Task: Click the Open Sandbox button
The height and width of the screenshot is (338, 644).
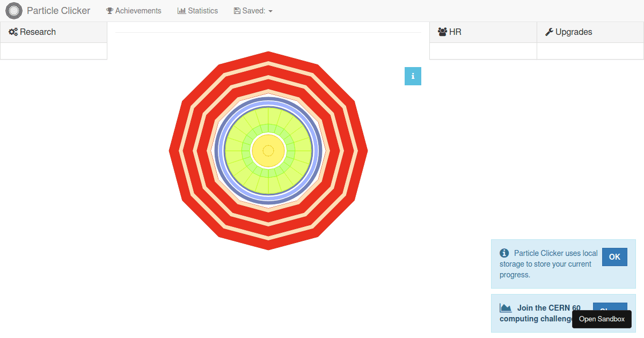Action: point(602,319)
